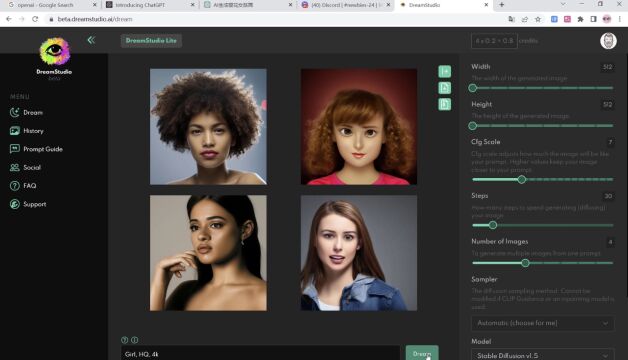Click the Steps slider handle
Screen dimensions: 628x360
click(x=493, y=225)
